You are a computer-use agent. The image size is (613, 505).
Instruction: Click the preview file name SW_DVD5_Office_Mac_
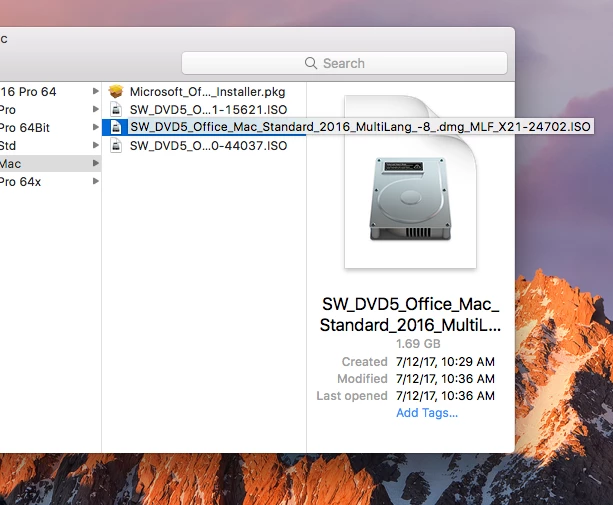pos(410,304)
